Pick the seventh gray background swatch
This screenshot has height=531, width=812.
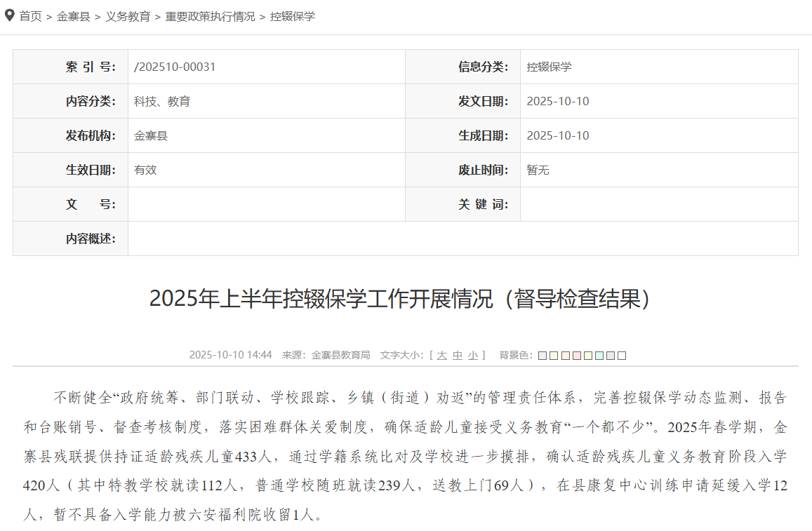tap(610, 356)
